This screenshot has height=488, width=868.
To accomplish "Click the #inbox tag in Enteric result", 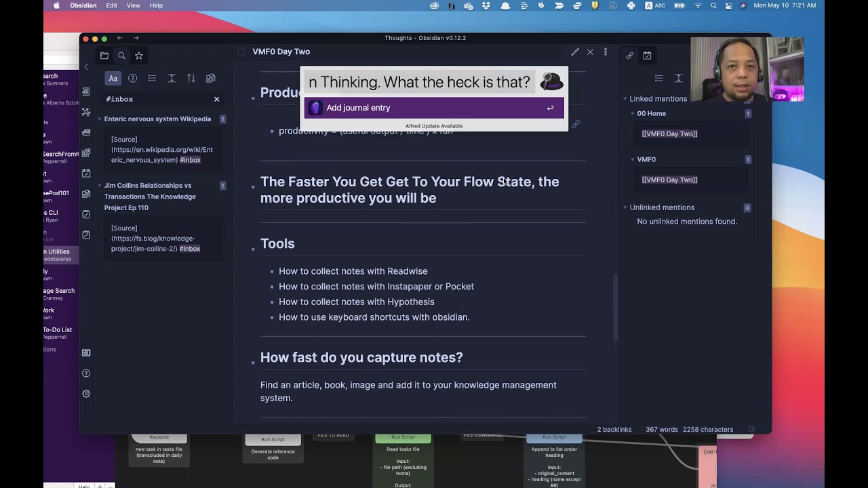I will click(x=190, y=160).
